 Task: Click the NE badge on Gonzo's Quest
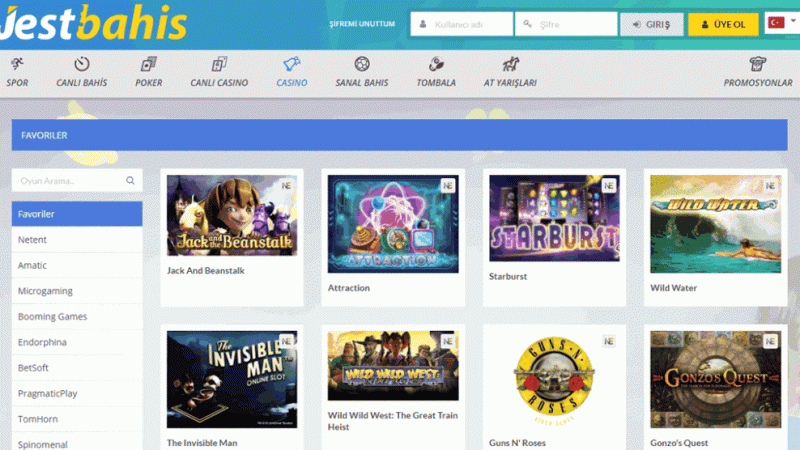(x=770, y=341)
